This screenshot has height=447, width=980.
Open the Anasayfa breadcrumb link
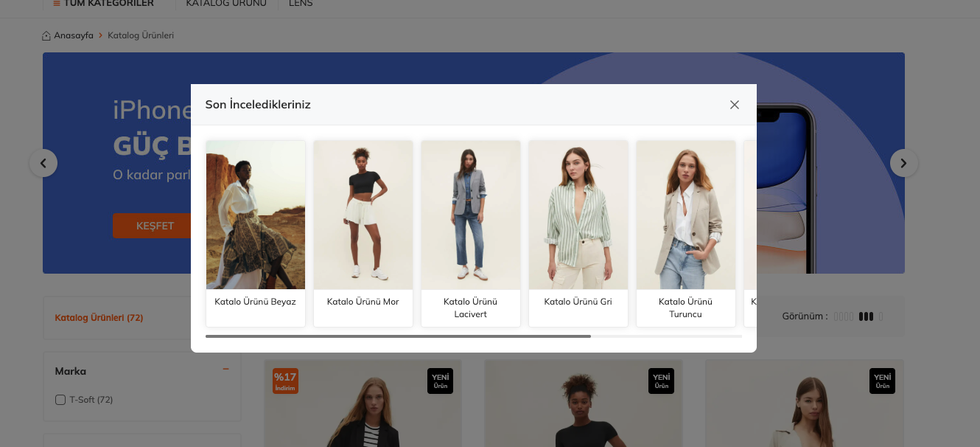pyautogui.click(x=74, y=35)
